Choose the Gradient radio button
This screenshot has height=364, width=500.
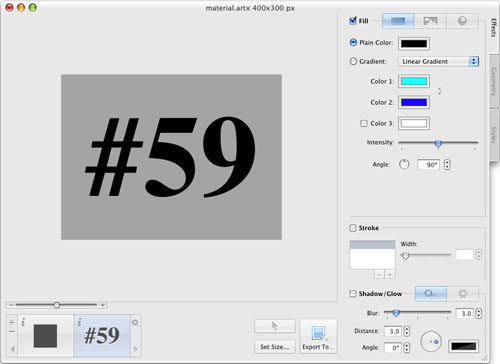(353, 61)
